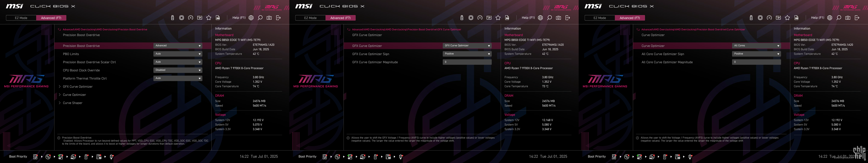
Task: Select network boot device in left screen
Action: click(x=112, y=157)
